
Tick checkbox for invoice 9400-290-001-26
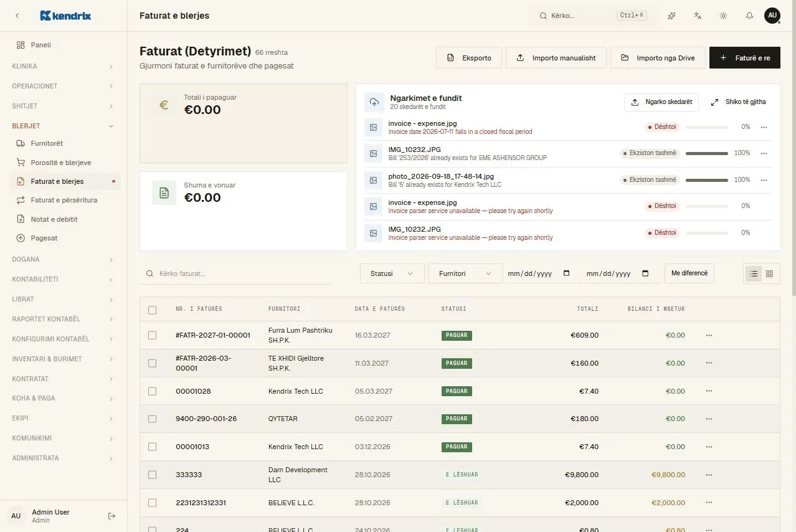coord(152,419)
